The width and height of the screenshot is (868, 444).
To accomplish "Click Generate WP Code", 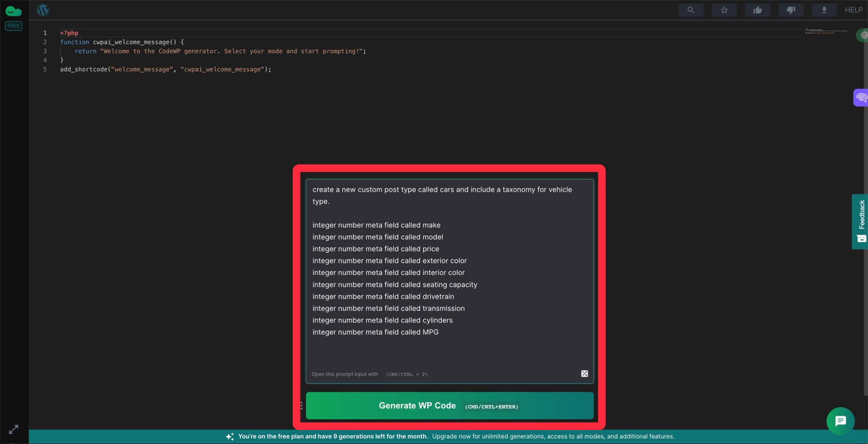I will [x=449, y=405].
